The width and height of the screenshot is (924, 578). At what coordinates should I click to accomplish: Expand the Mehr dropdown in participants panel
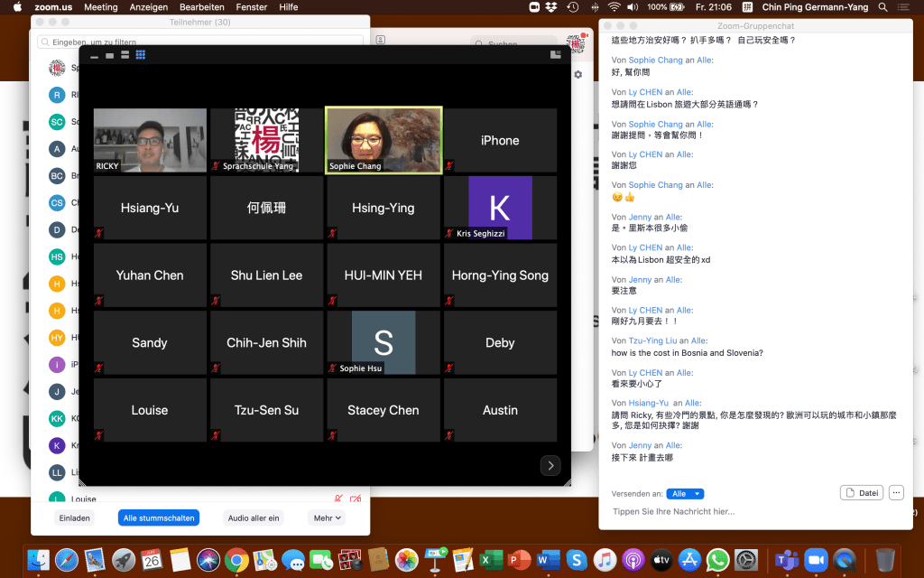tap(327, 517)
